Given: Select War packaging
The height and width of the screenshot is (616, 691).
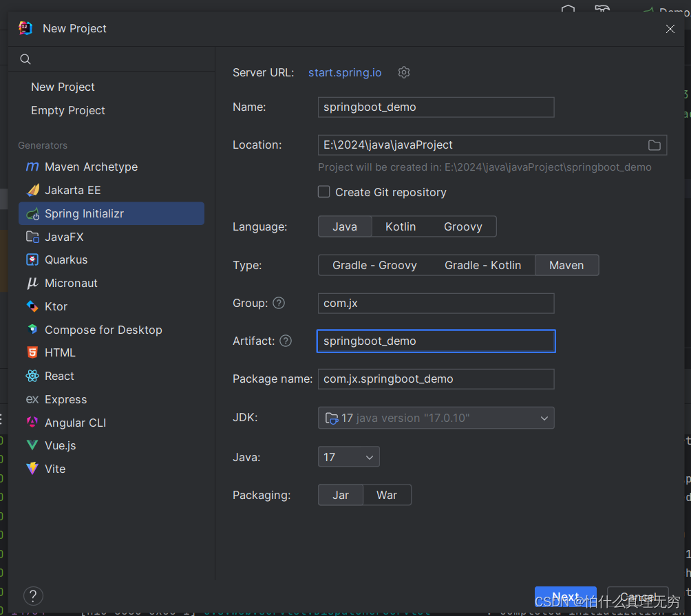Looking at the screenshot, I should coord(387,495).
